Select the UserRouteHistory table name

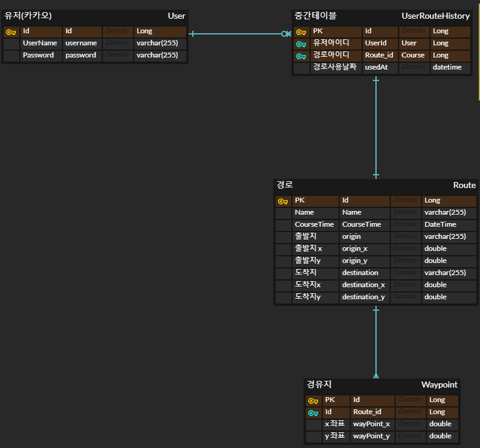click(x=436, y=16)
